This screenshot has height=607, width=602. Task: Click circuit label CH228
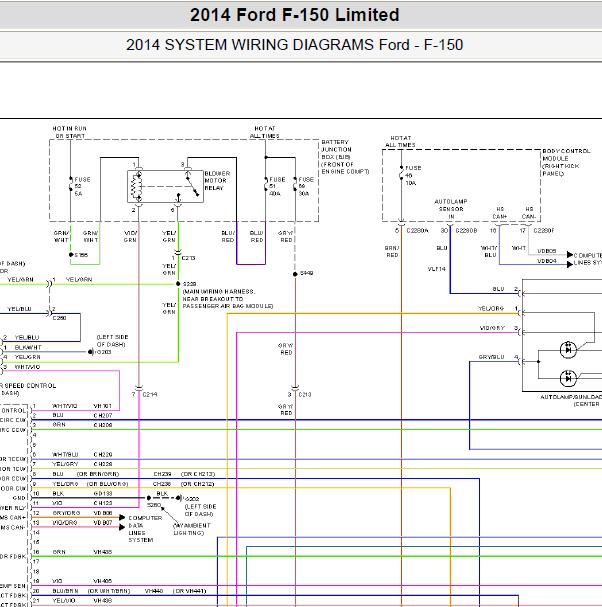[x=103, y=464]
